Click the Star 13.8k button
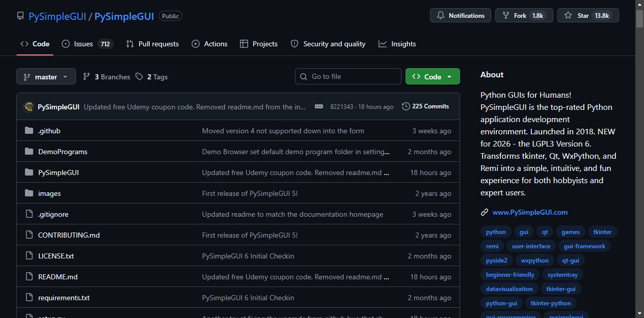This screenshot has height=318, width=644. click(588, 15)
